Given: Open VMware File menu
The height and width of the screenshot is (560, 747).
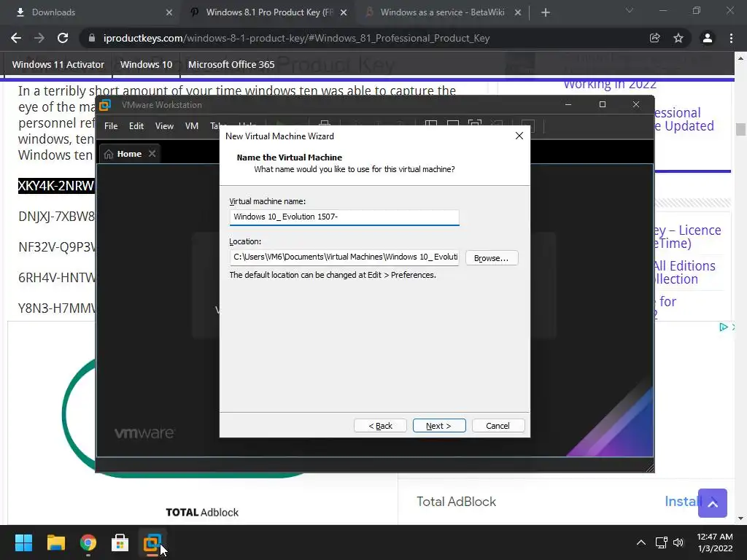Looking at the screenshot, I should tap(111, 126).
